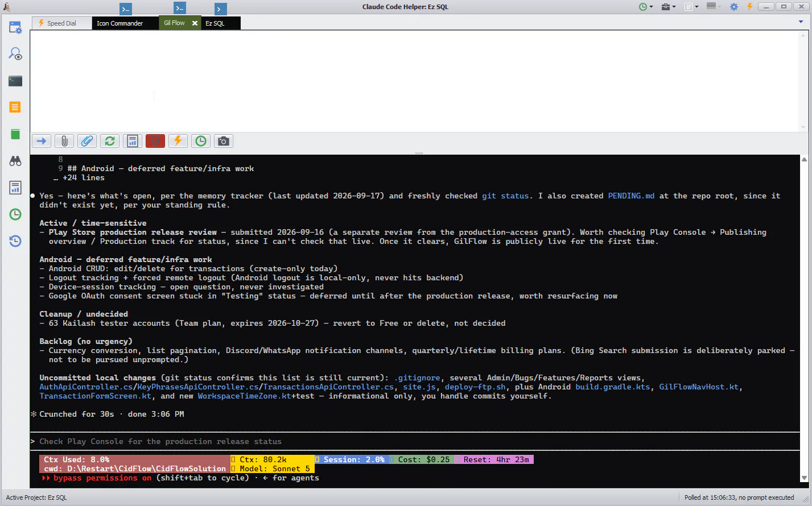Click the orange lightning bolt toolbar button
The image size is (812, 506).
[178, 141]
